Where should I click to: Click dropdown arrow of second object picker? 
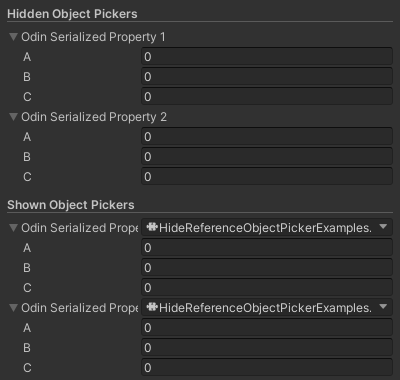point(383,307)
